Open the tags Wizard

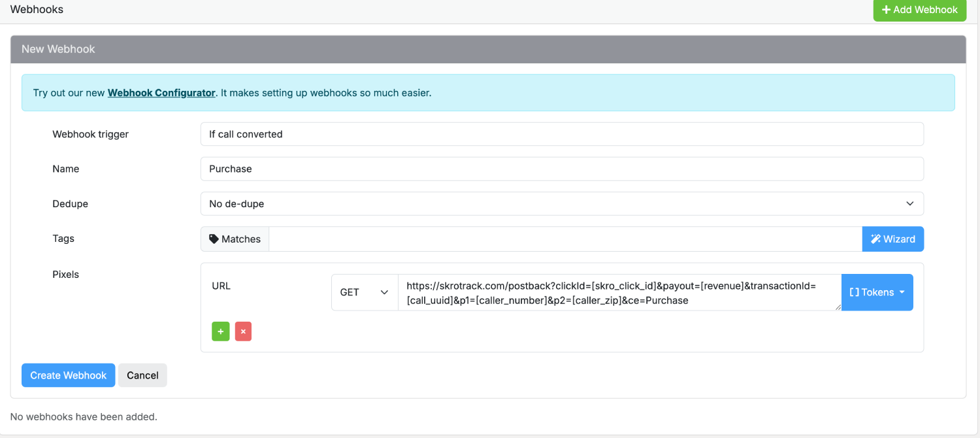(x=893, y=239)
